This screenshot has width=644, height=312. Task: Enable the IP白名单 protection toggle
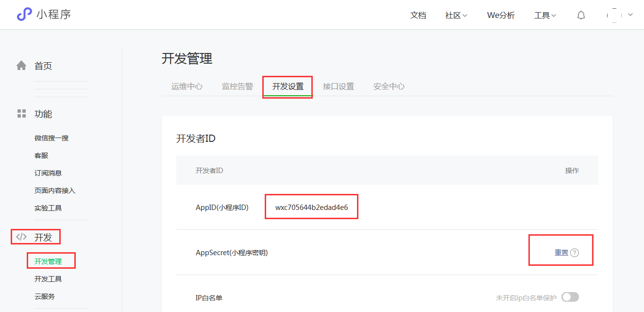click(x=570, y=297)
